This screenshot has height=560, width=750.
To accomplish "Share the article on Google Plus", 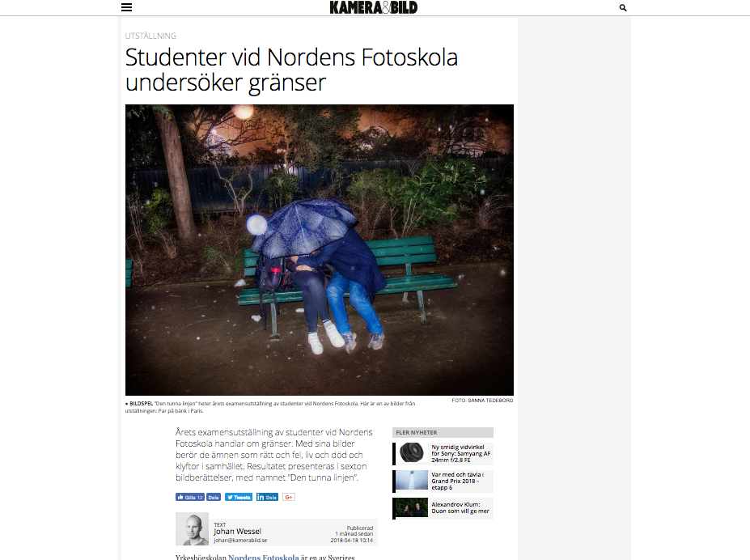I will point(288,498).
